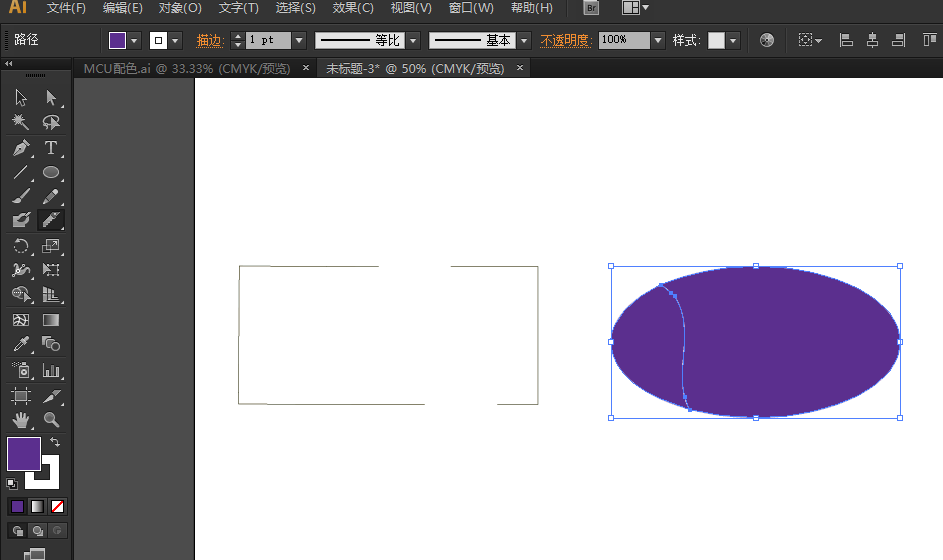Open the stroke weight dropdown

point(299,40)
